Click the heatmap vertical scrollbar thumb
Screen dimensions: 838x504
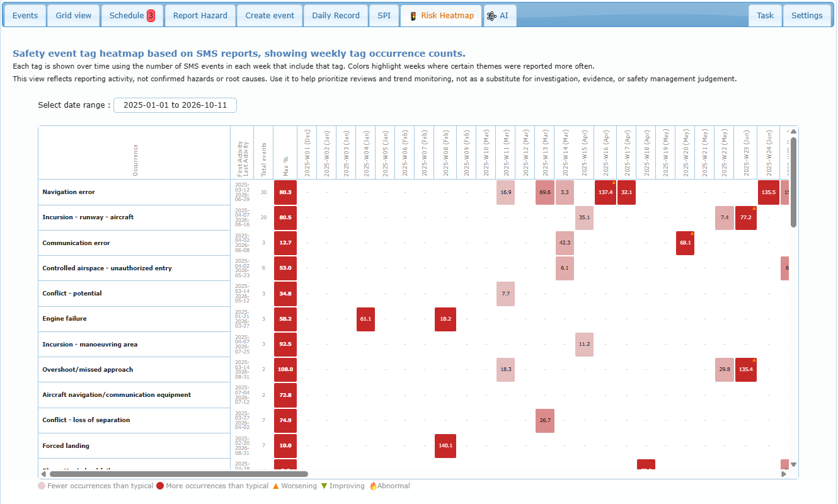pyautogui.click(x=793, y=181)
